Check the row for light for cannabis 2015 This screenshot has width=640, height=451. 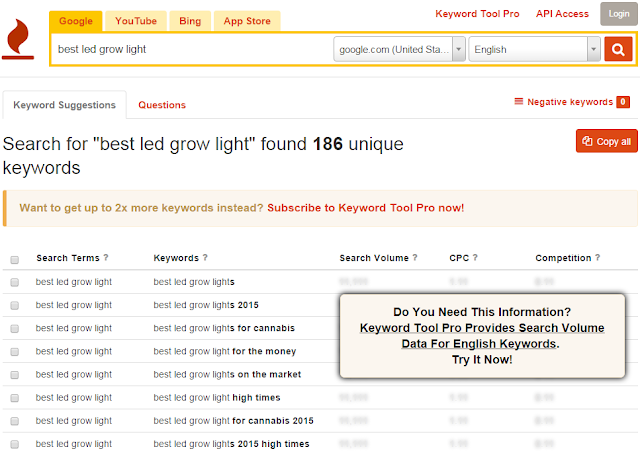15,421
